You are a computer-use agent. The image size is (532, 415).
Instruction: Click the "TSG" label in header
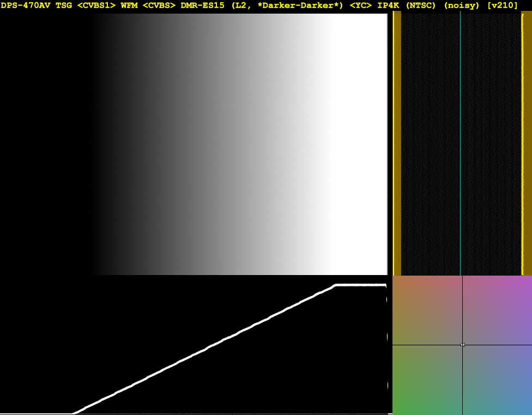click(x=64, y=5)
